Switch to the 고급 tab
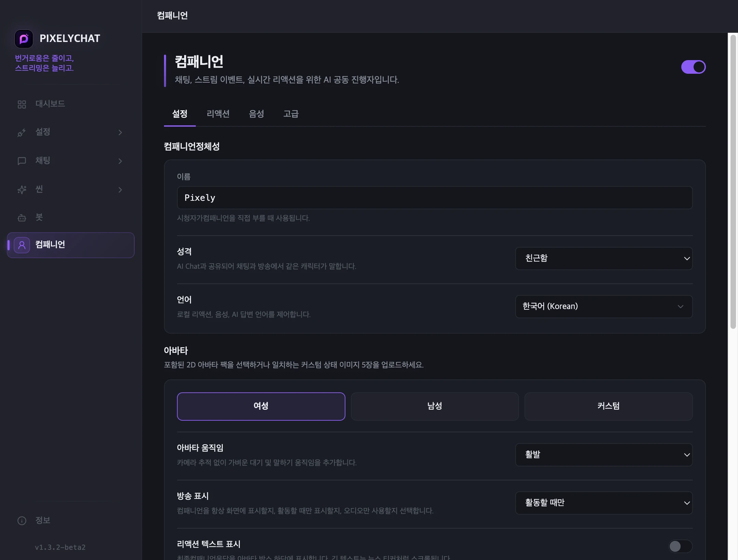 [291, 114]
